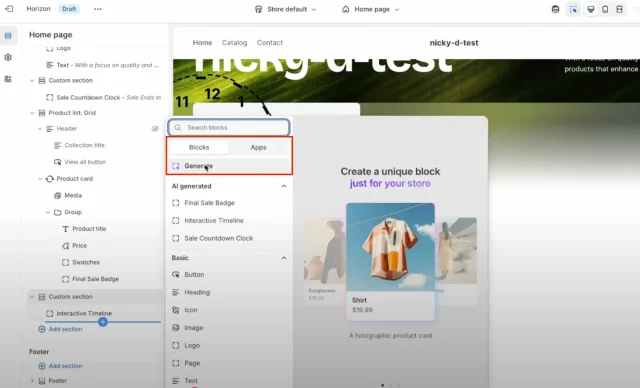
Task: Switch to mobile preview icon
Action: click(605, 9)
